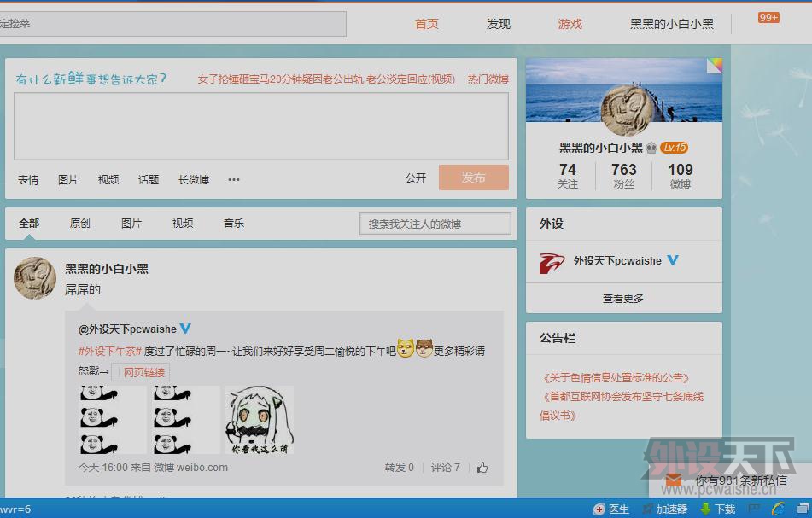Open the 今天 16:00 post timestamp
Screen dimensions: 812x518
point(103,468)
